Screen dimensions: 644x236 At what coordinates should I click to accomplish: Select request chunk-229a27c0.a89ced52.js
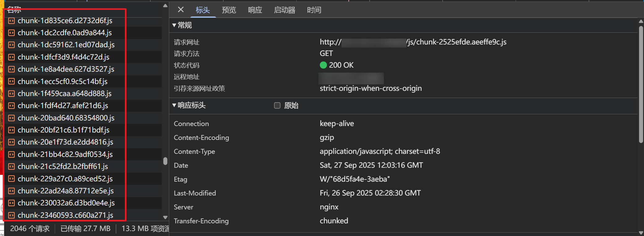click(x=65, y=179)
